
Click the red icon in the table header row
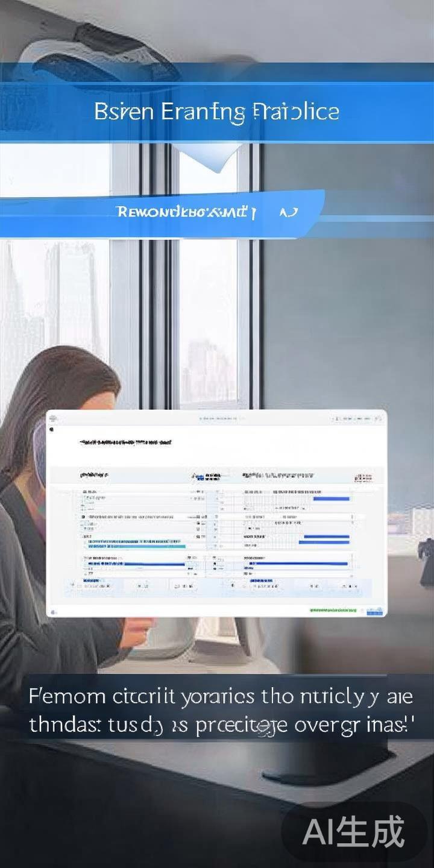coord(363,478)
